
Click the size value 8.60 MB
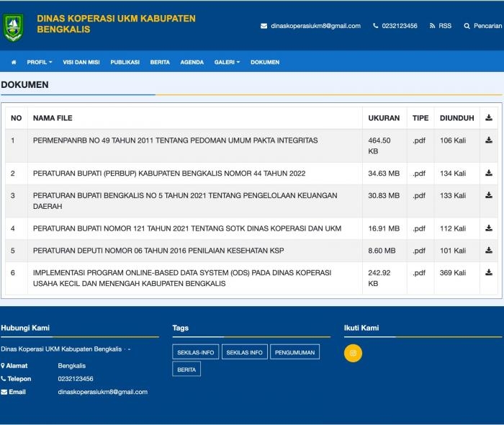pyautogui.click(x=382, y=251)
